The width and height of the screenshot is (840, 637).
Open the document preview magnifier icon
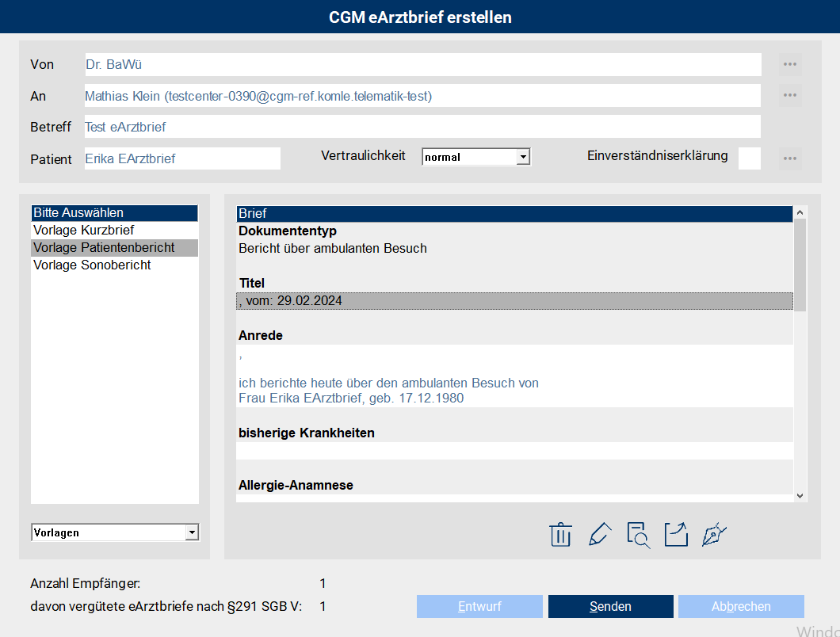coord(638,535)
